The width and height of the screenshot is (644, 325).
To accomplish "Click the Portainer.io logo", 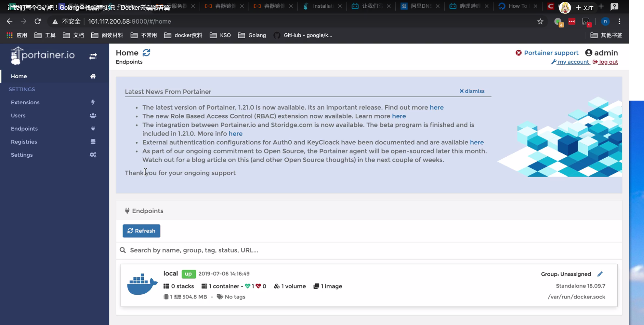I will (x=43, y=55).
